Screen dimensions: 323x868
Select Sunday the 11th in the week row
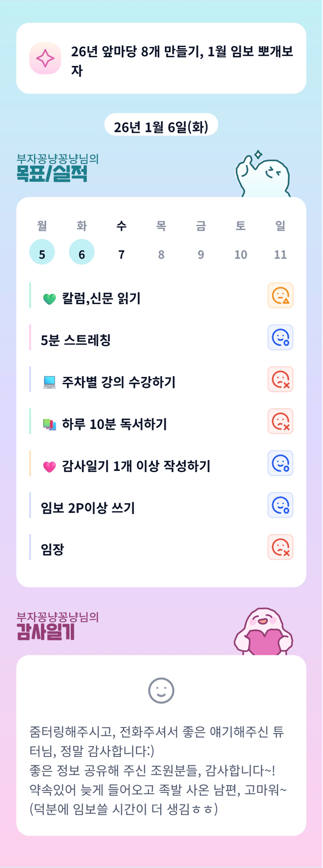[x=280, y=254]
